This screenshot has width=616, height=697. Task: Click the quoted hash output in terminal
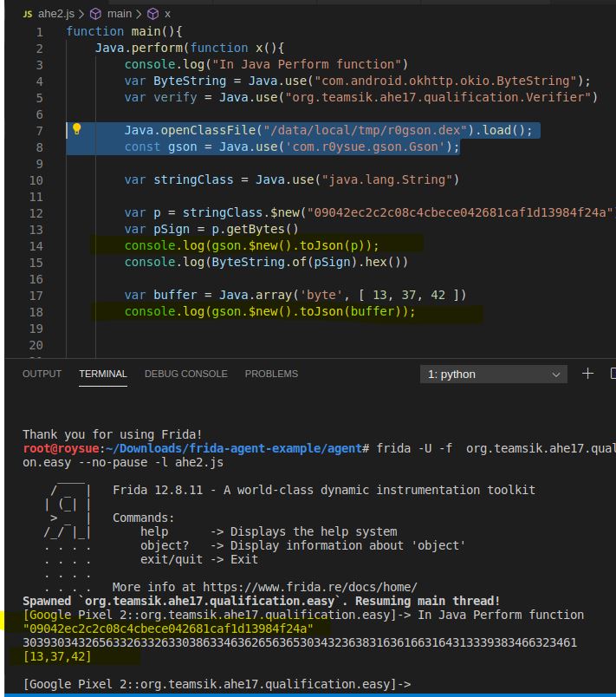pos(168,629)
